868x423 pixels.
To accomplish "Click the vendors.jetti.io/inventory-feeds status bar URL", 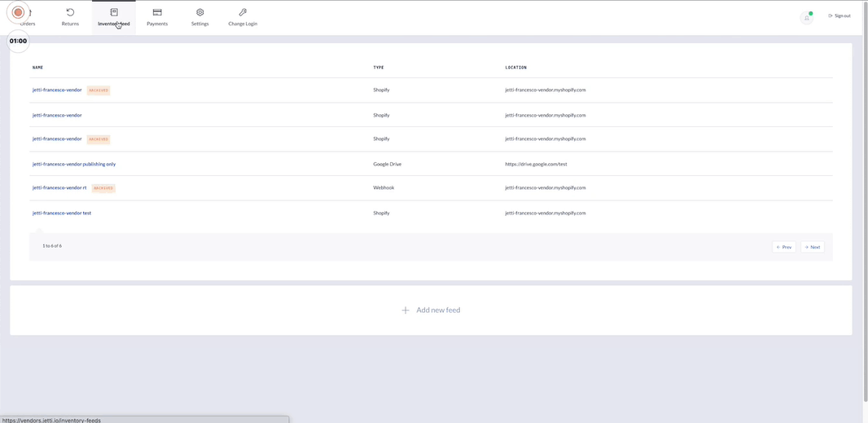I will coord(52,421).
